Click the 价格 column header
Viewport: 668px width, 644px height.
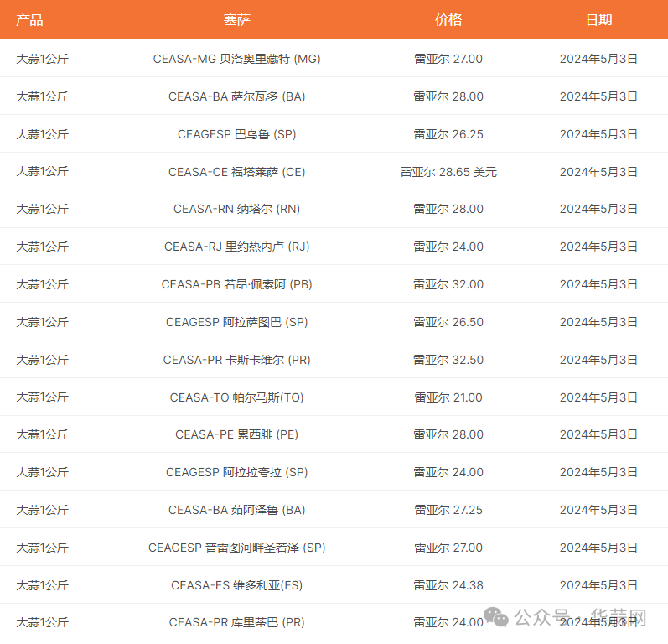448,20
